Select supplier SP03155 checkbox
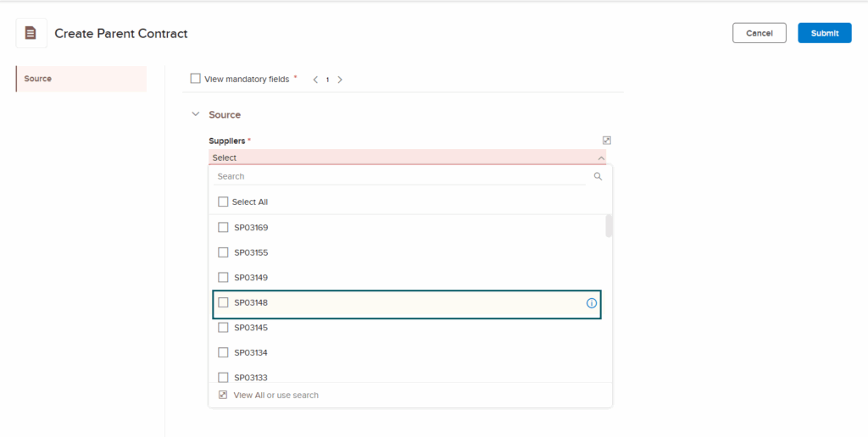Viewport: 868px width, 437px height. point(224,252)
